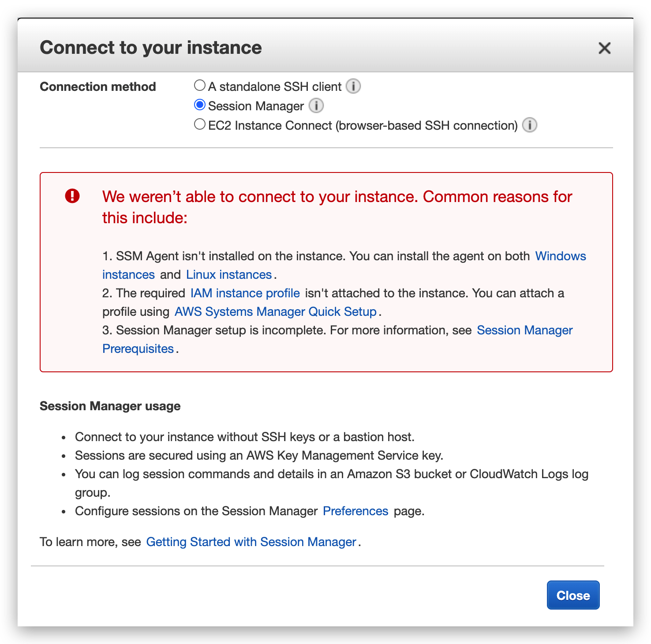Image resolution: width=651 pixels, height=644 pixels.
Task: Click the 'We weren't able to connect' error heading
Action: tap(337, 207)
